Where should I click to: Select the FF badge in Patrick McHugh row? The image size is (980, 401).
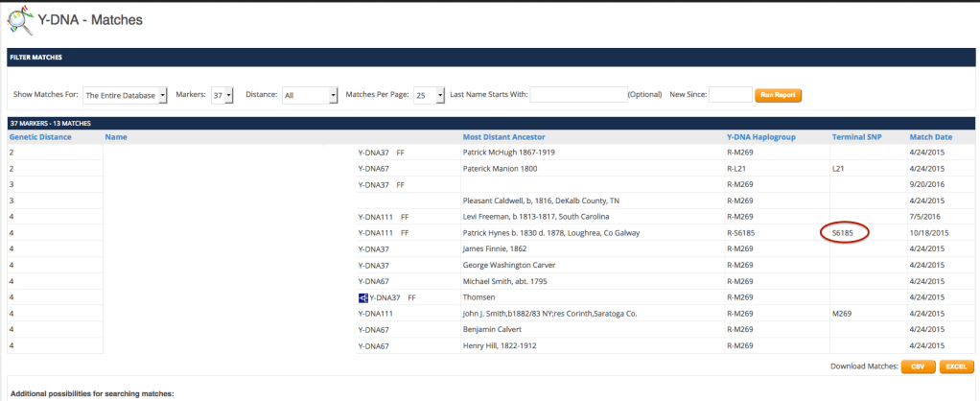401,152
